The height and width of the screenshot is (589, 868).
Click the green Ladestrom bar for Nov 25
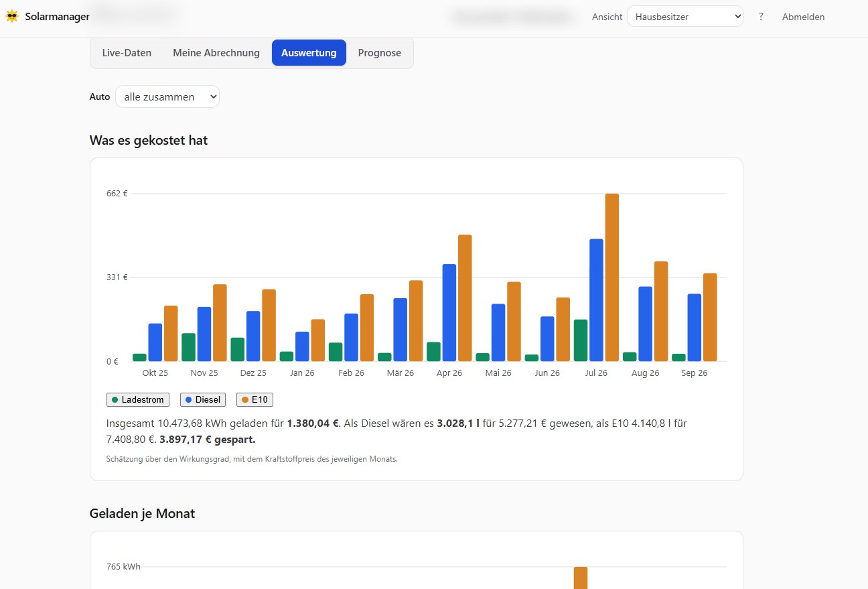click(x=188, y=347)
